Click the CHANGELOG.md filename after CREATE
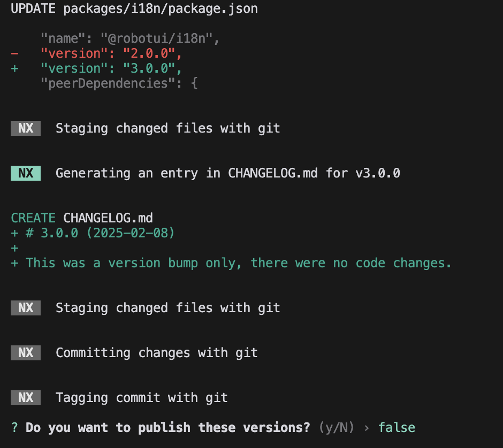 [108, 218]
